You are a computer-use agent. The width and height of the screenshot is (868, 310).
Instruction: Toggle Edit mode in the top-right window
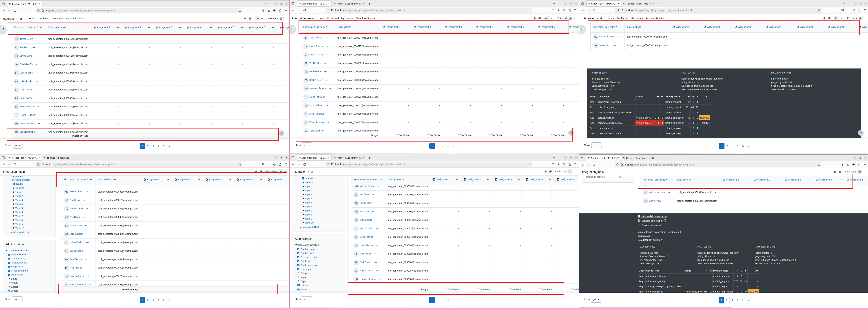click(861, 19)
